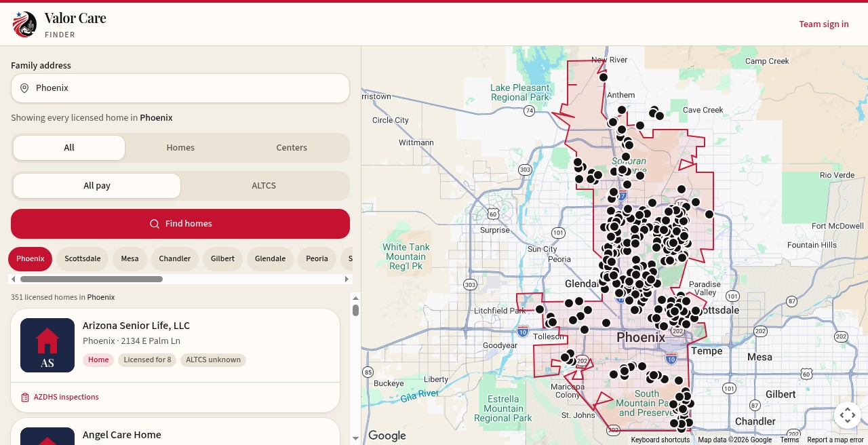Choose the Gilbert city chip

coord(222,259)
